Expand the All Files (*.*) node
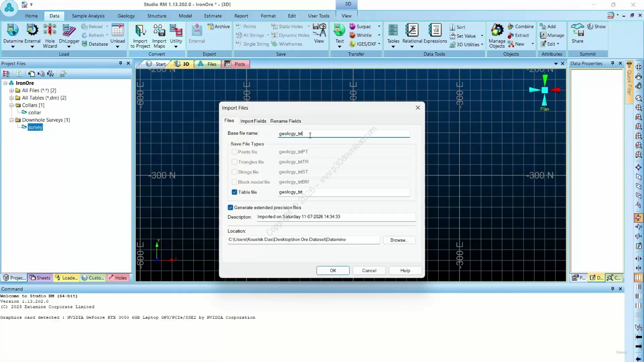This screenshot has height=362, width=644. (x=12, y=90)
